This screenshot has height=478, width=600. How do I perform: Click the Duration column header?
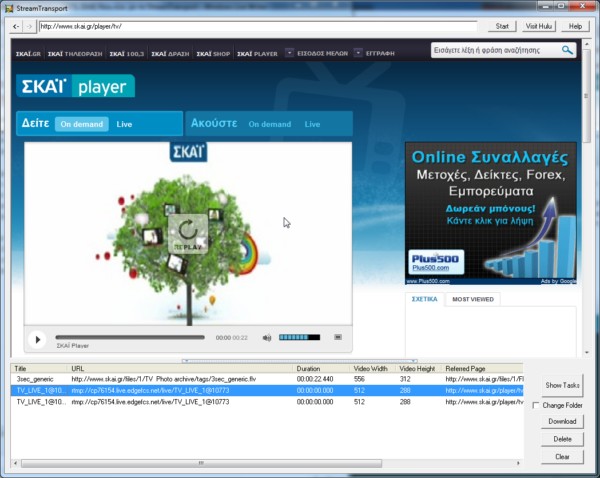click(x=321, y=369)
